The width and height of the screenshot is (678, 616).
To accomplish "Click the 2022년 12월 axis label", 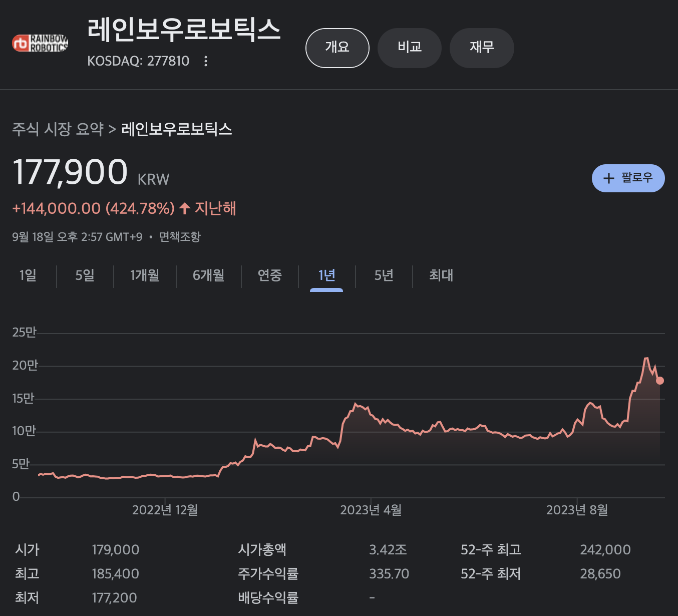I will pos(165,510).
